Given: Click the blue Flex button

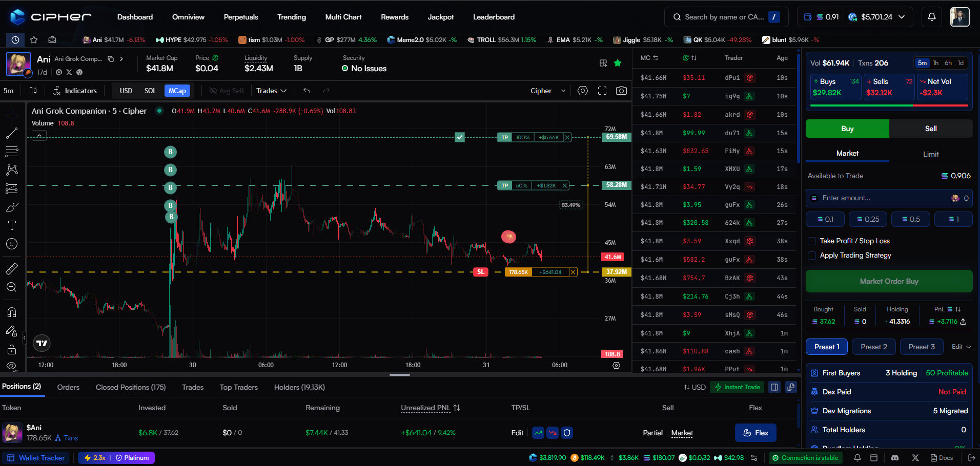Looking at the screenshot, I should pos(756,433).
